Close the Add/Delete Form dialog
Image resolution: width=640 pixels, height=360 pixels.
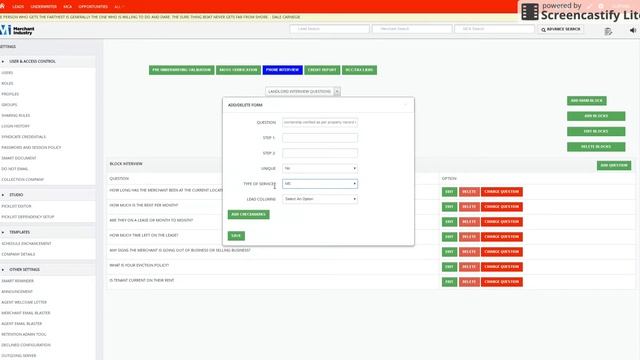coord(405,105)
